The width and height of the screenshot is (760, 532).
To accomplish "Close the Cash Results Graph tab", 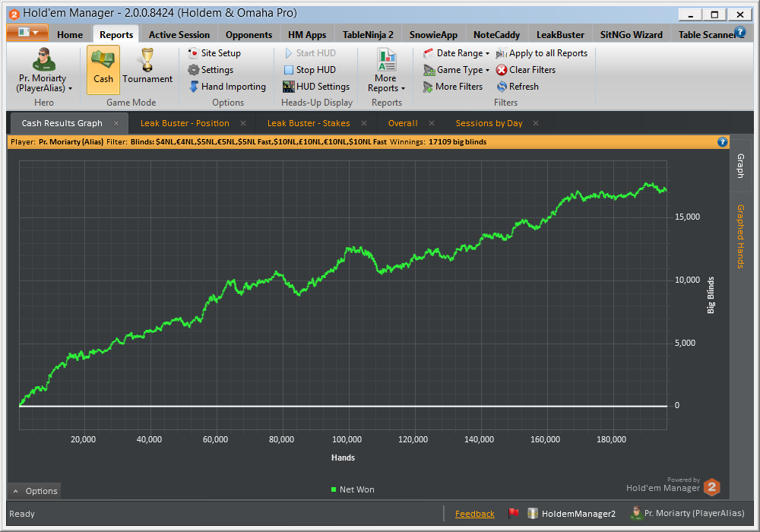I will (116, 123).
